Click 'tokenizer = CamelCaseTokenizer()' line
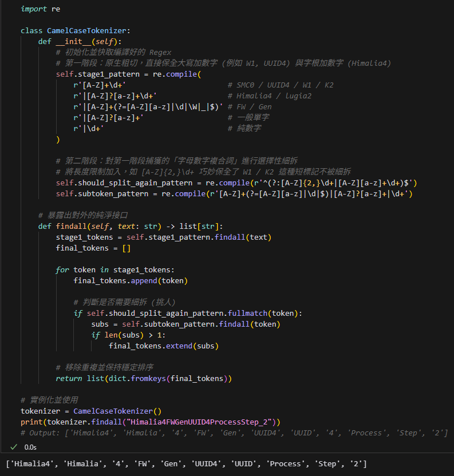 91,411
